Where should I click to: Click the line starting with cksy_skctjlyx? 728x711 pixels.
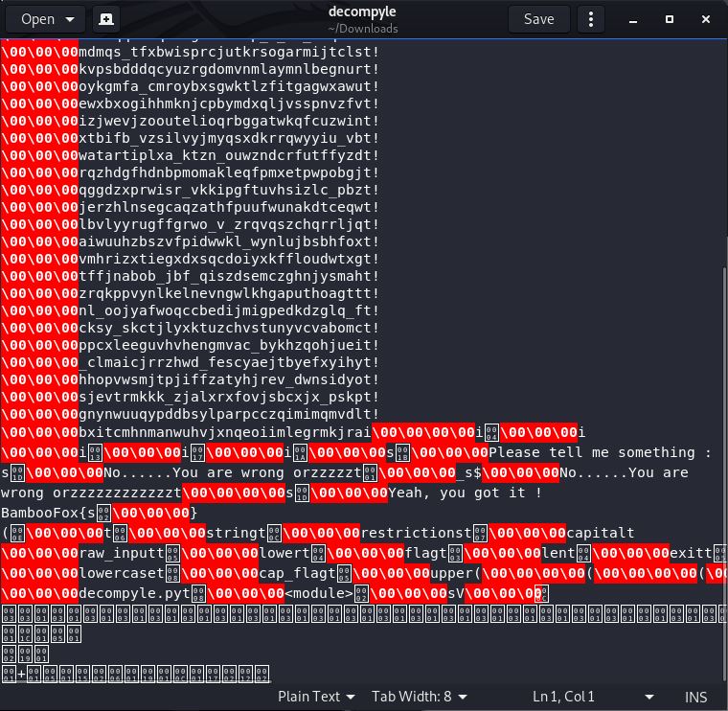click(x=190, y=328)
